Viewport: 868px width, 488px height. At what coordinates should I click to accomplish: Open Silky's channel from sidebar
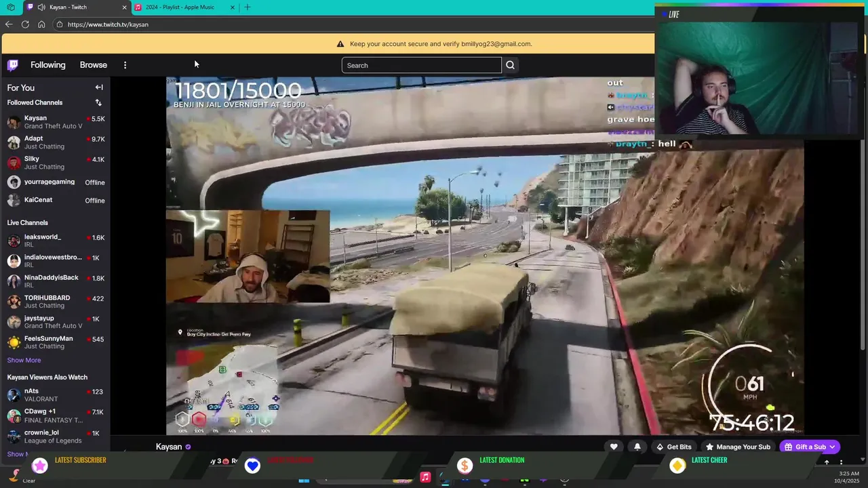56,163
